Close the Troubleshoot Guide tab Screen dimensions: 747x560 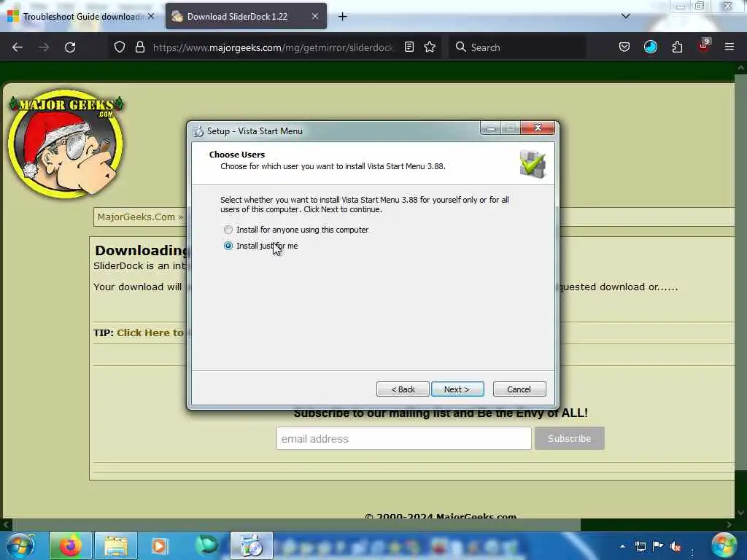[151, 16]
